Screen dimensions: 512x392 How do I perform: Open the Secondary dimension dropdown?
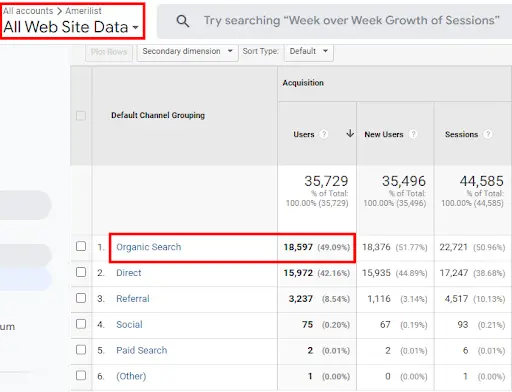coord(188,52)
